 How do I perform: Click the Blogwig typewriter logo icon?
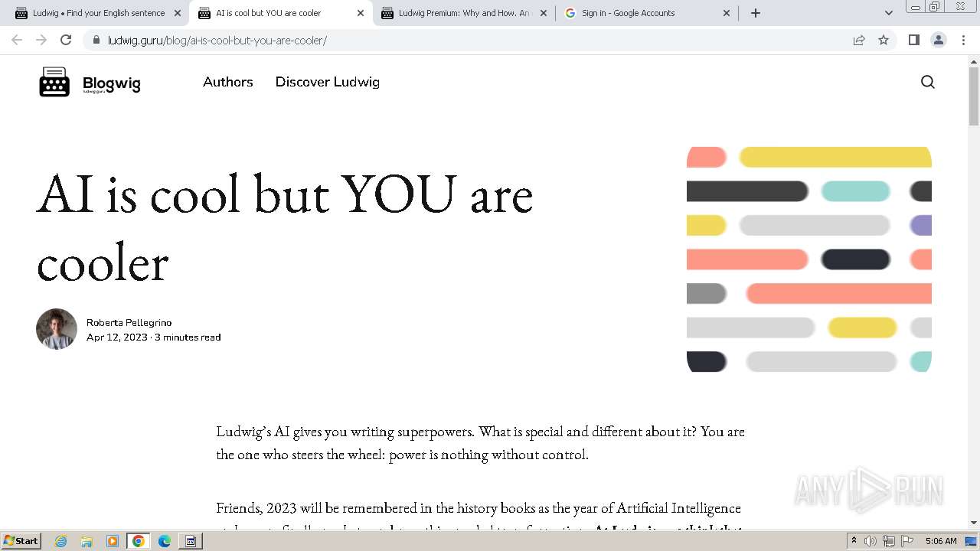pyautogui.click(x=54, y=82)
